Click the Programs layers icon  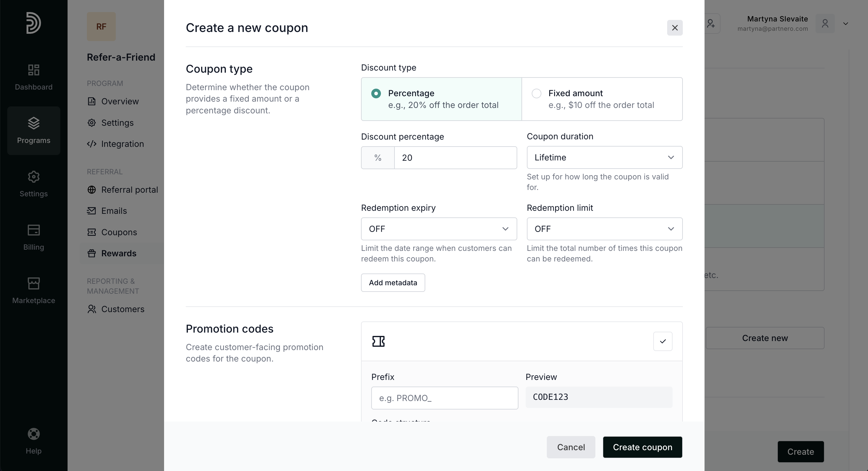tap(33, 123)
